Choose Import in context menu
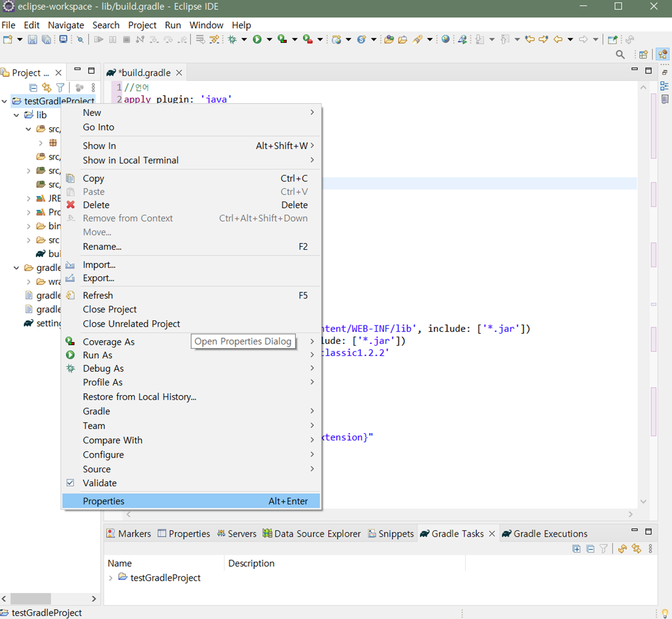 click(190, 265)
